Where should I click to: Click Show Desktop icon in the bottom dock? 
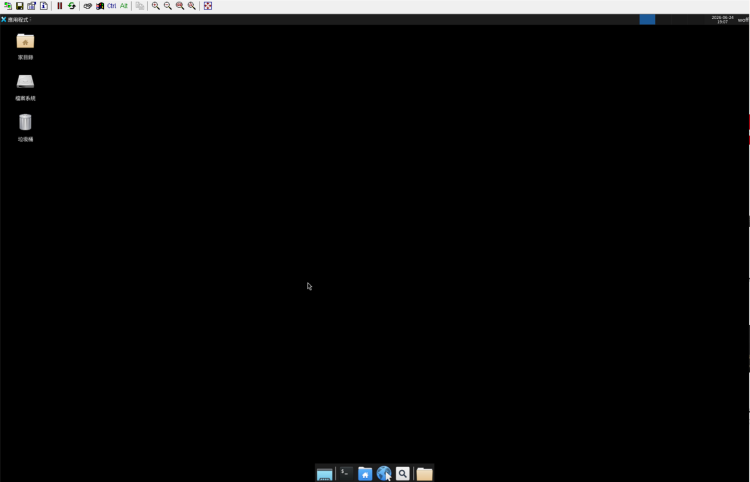pos(324,473)
